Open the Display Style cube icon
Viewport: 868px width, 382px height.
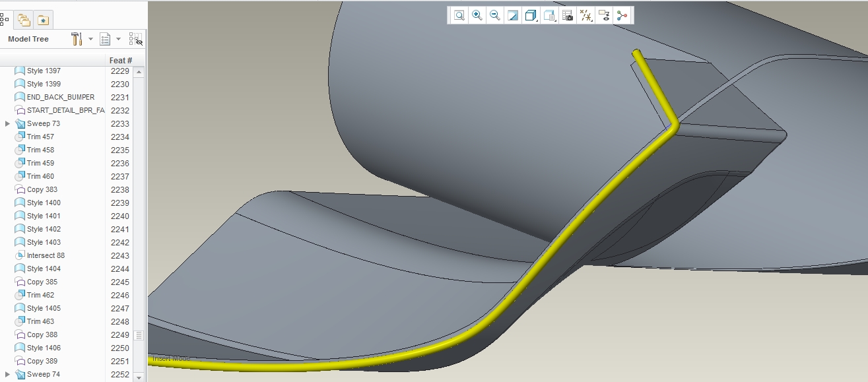click(x=530, y=16)
